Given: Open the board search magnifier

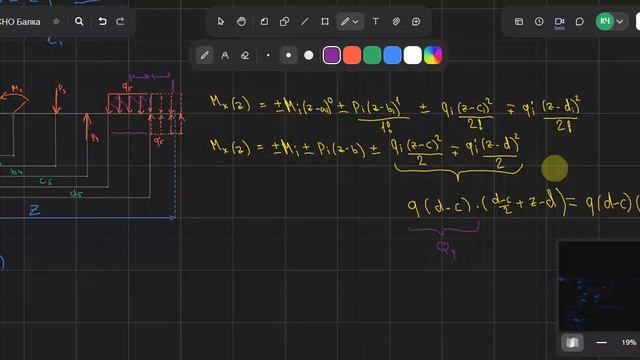Looking at the screenshot, I should (79, 21).
